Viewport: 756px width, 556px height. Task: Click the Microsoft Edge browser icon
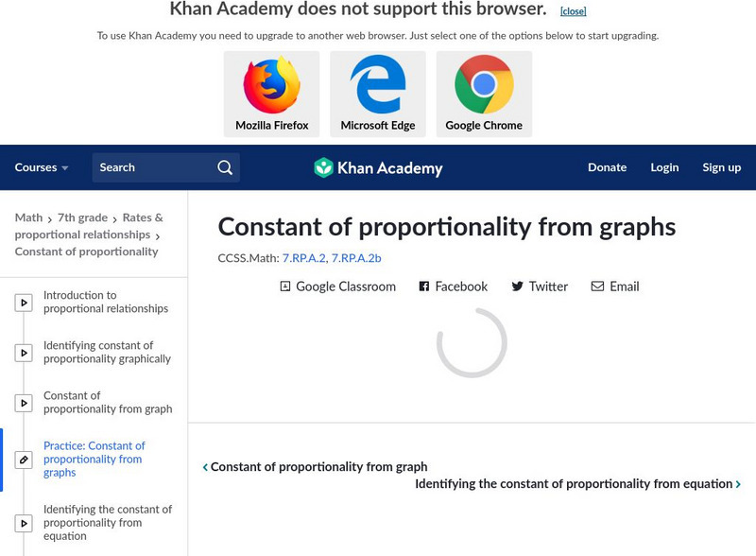pos(378,86)
